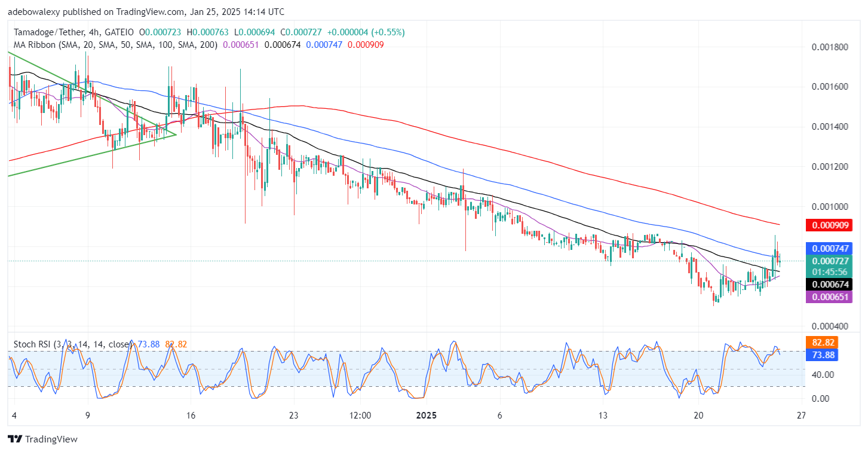Click the blue 0.000747 SMA 100 price label
Screen dimensions: 868x452
(x=828, y=248)
